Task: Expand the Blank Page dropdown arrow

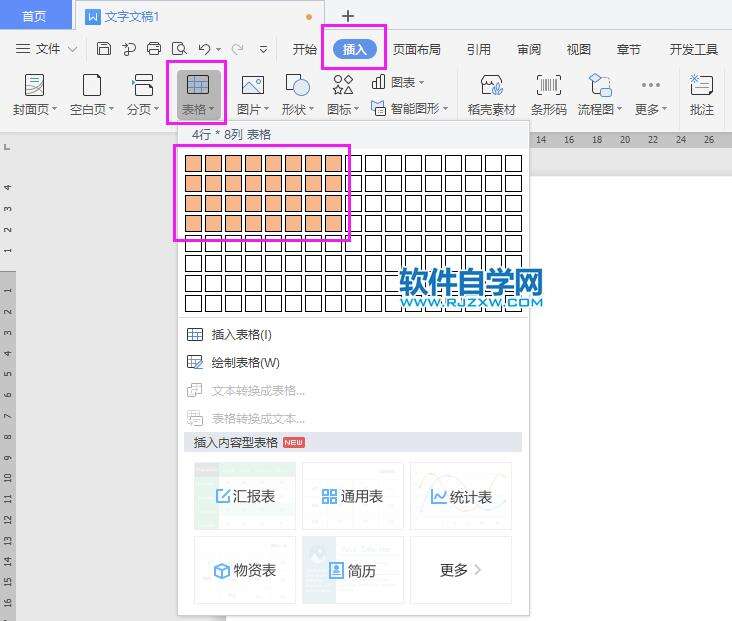Action: click(x=111, y=109)
